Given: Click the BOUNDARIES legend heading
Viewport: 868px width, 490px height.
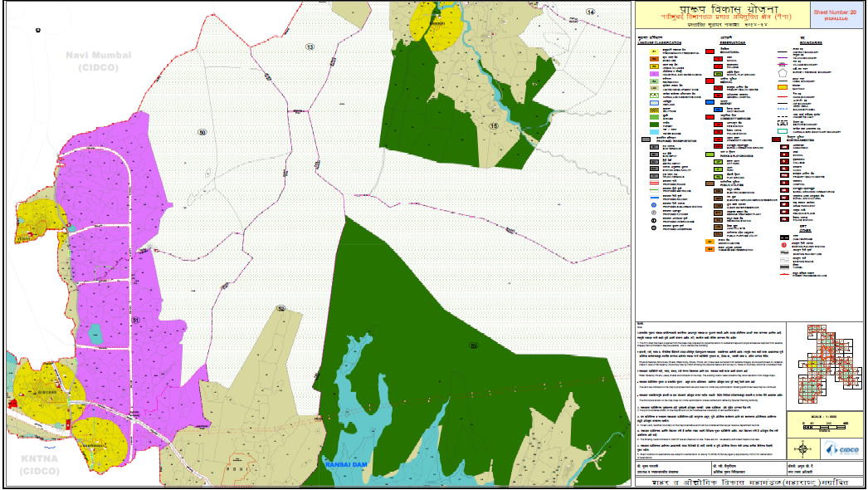Looking at the screenshot, I should (x=811, y=42).
